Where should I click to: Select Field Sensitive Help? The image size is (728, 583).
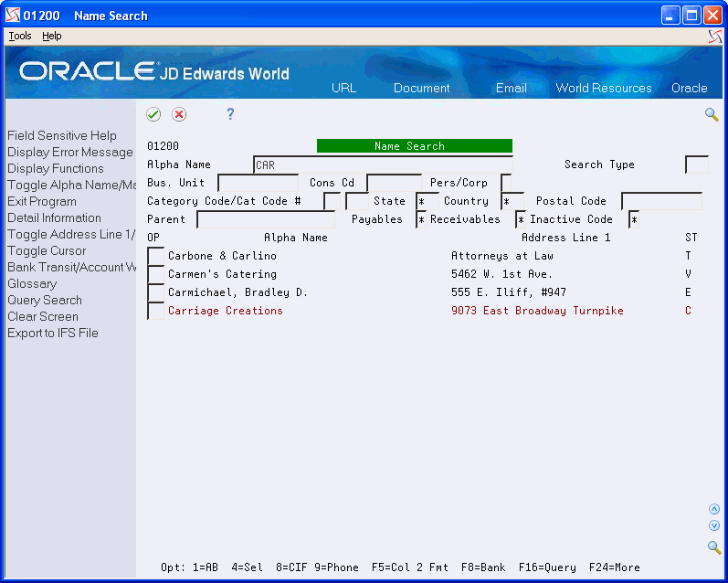click(x=62, y=135)
